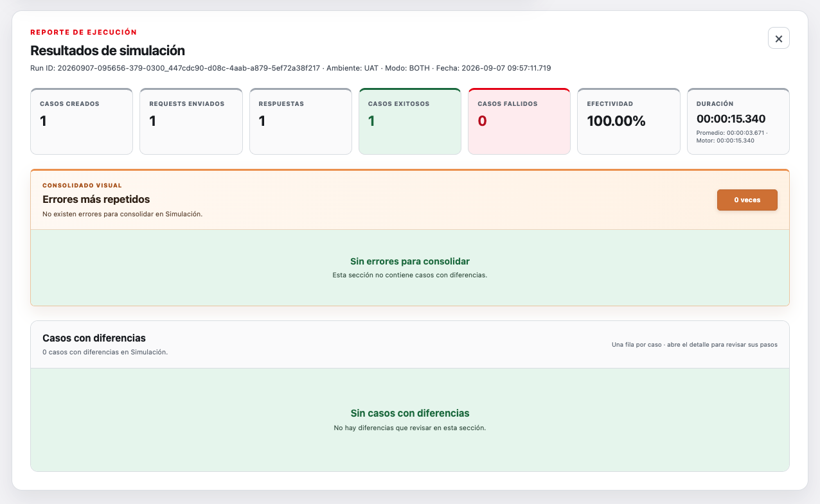This screenshot has width=820, height=504.
Task: Select the Casos Creados card
Action: [82, 121]
